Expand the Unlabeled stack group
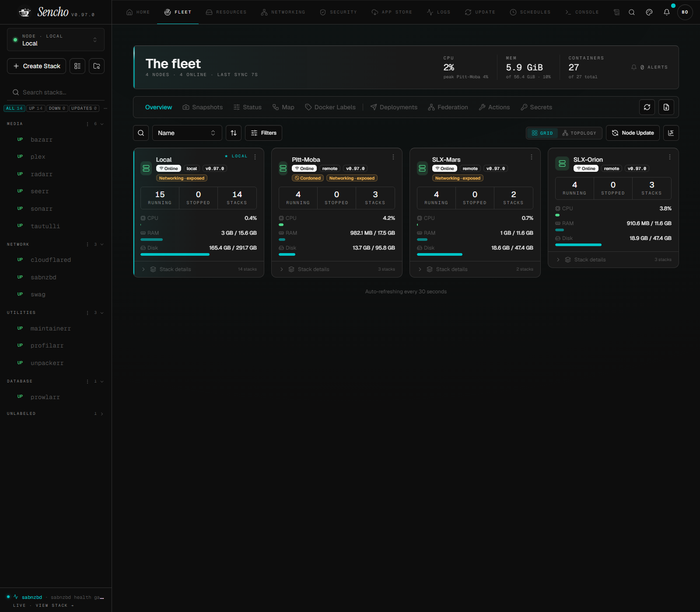 click(102, 414)
